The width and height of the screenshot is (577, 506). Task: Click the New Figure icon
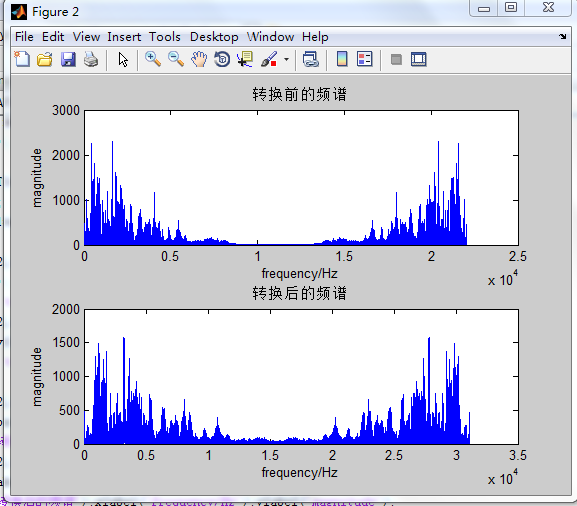point(22,59)
